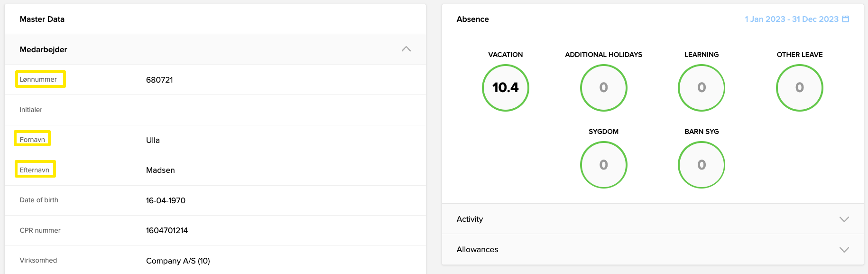Click the Absence panel heading
Viewport: 868px width, 274px height.
click(x=472, y=19)
